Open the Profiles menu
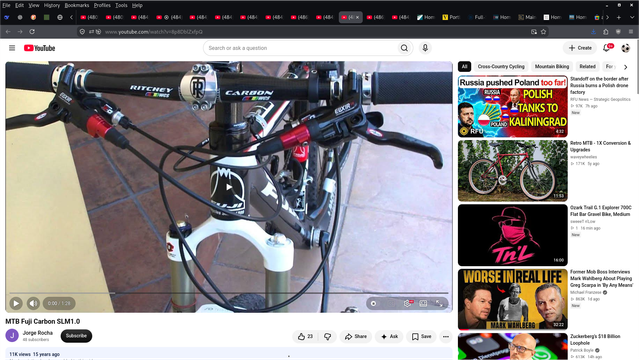639x360 pixels. click(102, 5)
